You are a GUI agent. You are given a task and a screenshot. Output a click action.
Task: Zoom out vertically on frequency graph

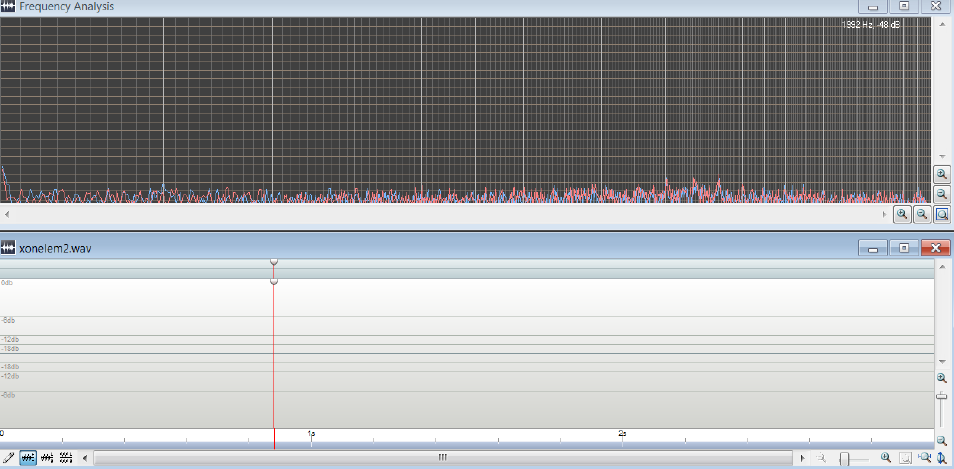(x=941, y=194)
